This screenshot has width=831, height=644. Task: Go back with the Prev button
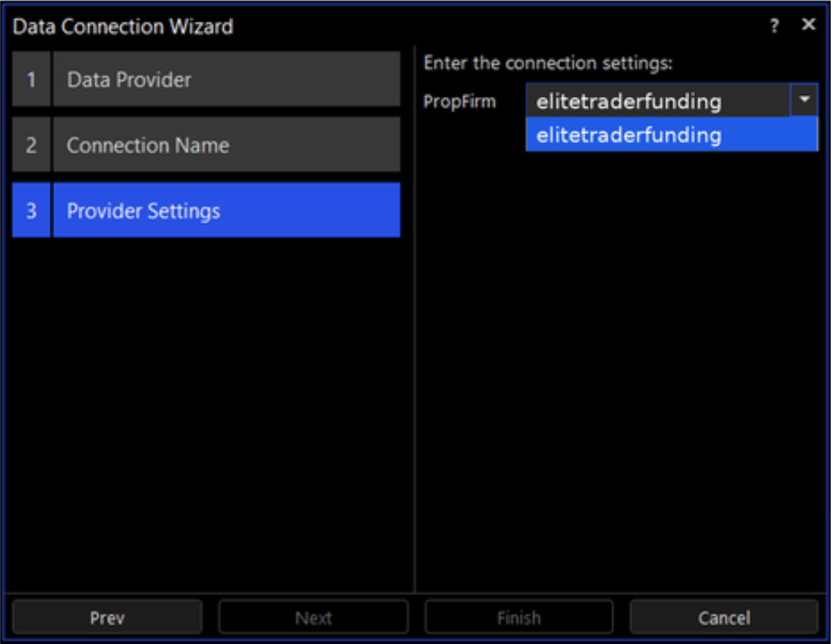click(107, 617)
